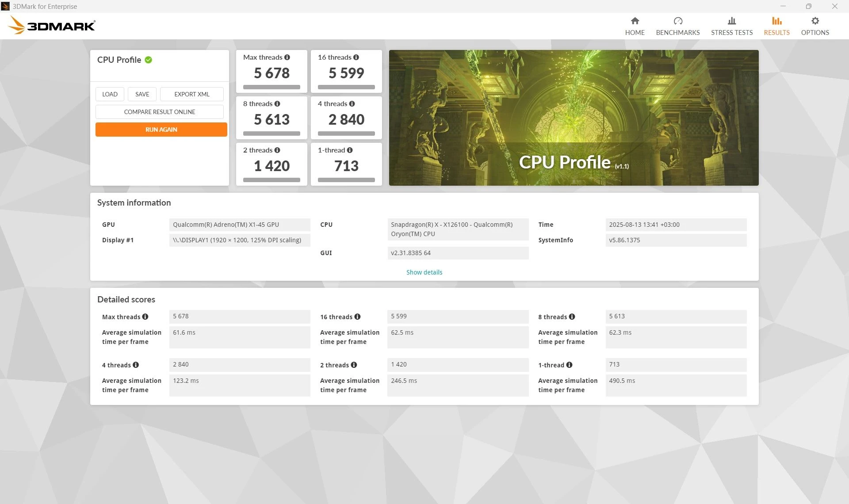The width and height of the screenshot is (849, 504).
Task: Click info icon beside 4 threads in Detailed scores
Action: point(135,365)
